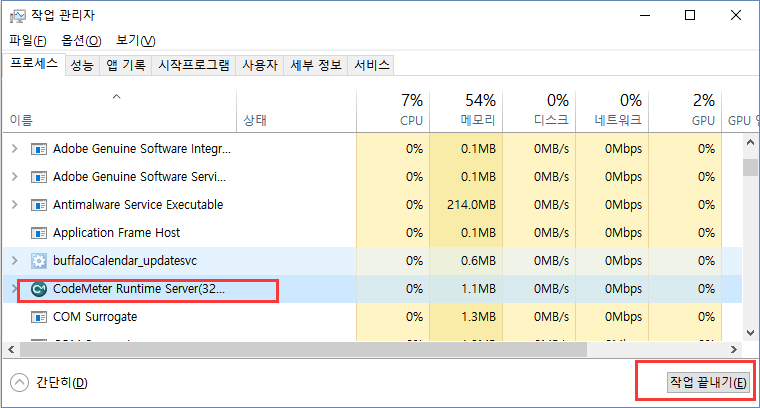This screenshot has width=760, height=408.
Task: Click the 1.3MB memory value for COM Surrogate
Action: (478, 317)
